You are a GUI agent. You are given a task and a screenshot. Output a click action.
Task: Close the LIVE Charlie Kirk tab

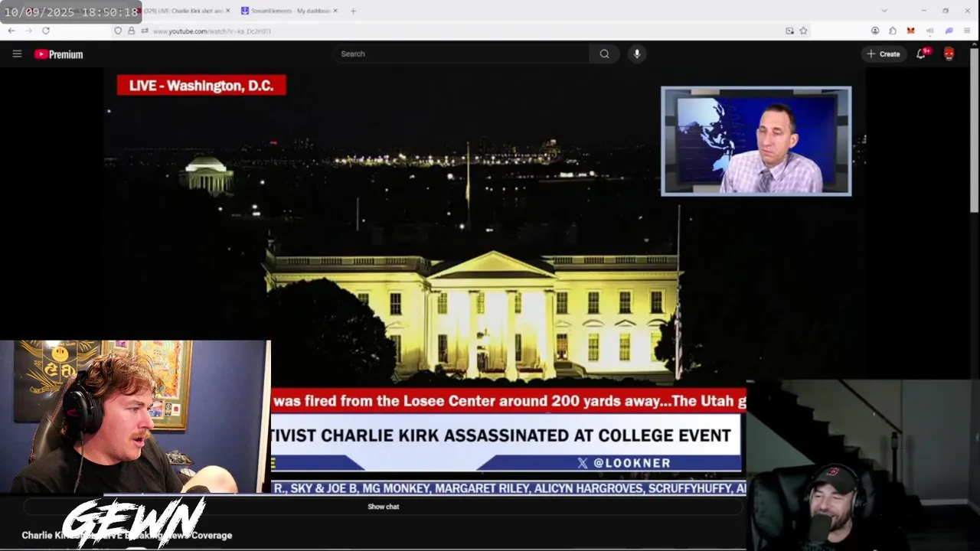(x=228, y=11)
